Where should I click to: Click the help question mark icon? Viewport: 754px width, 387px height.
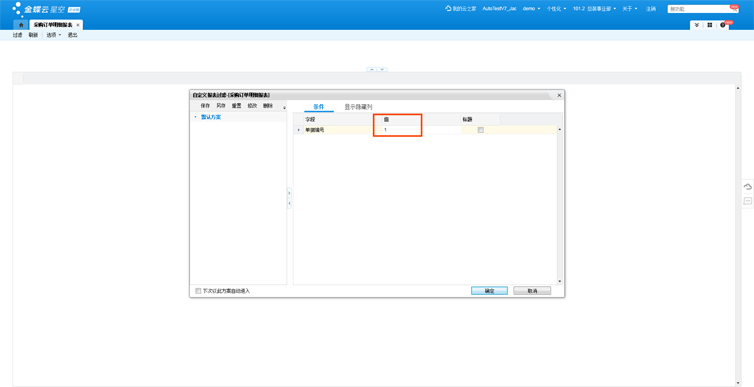722,25
